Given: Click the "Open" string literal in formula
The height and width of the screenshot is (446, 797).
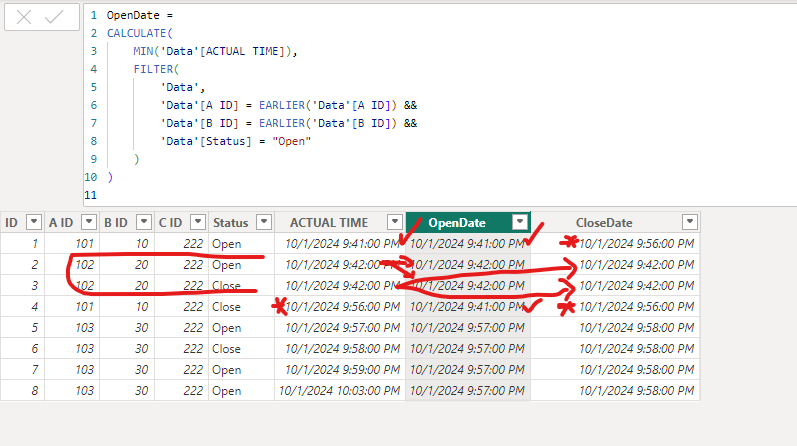Looking at the screenshot, I should tap(291, 141).
